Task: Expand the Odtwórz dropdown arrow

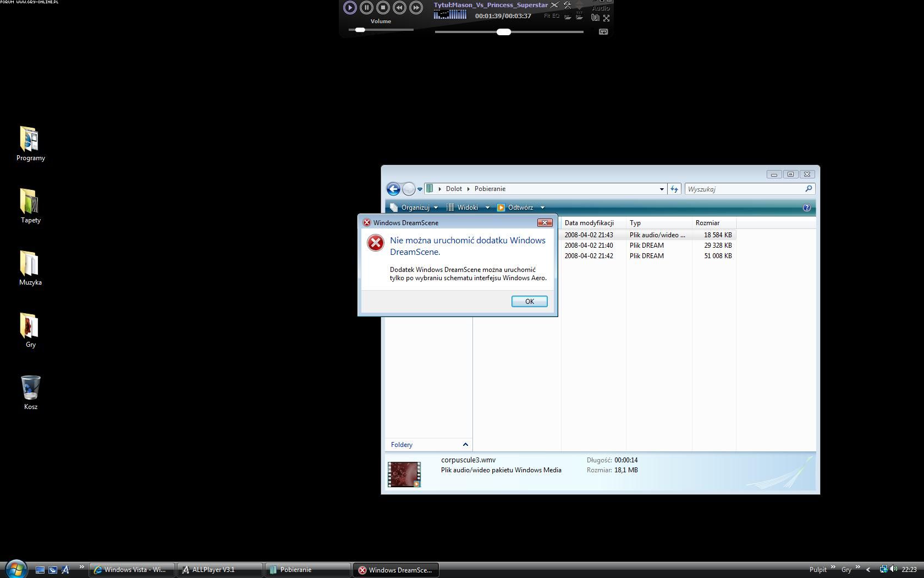Action: [x=542, y=208]
